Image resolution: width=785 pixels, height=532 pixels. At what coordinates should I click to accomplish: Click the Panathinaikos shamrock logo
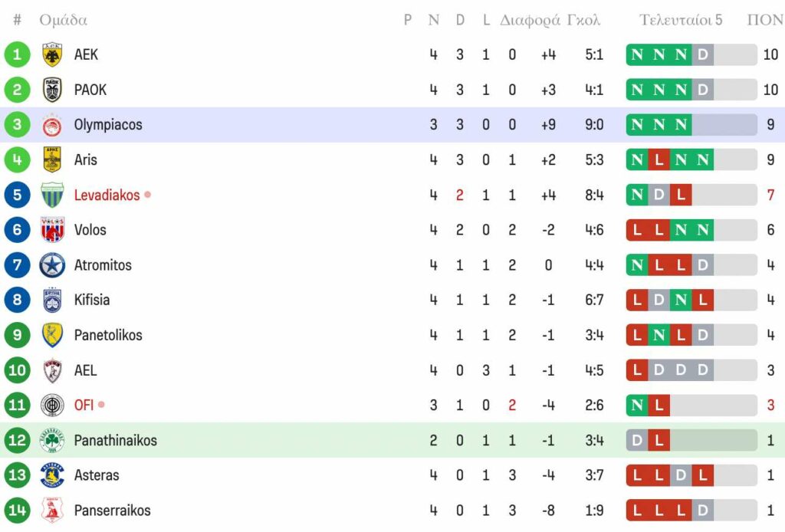click(x=52, y=441)
